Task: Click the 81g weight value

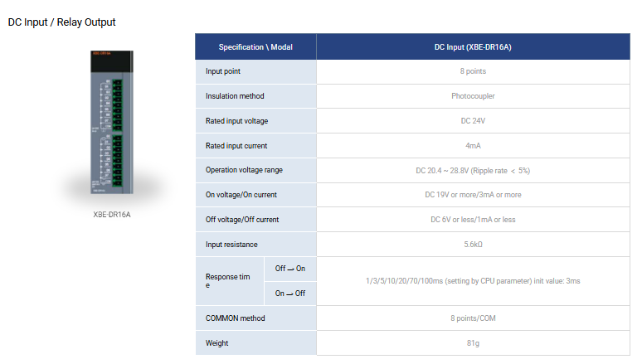Action: coord(473,342)
